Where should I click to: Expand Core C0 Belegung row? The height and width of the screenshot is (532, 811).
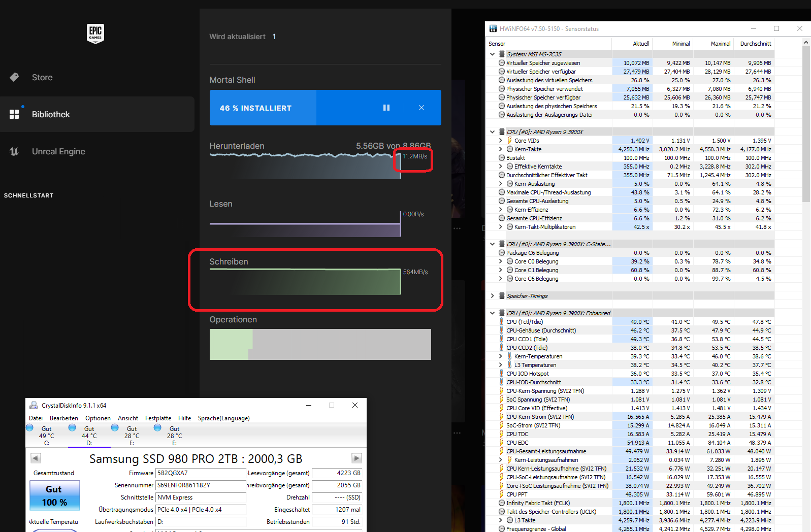[500, 261]
